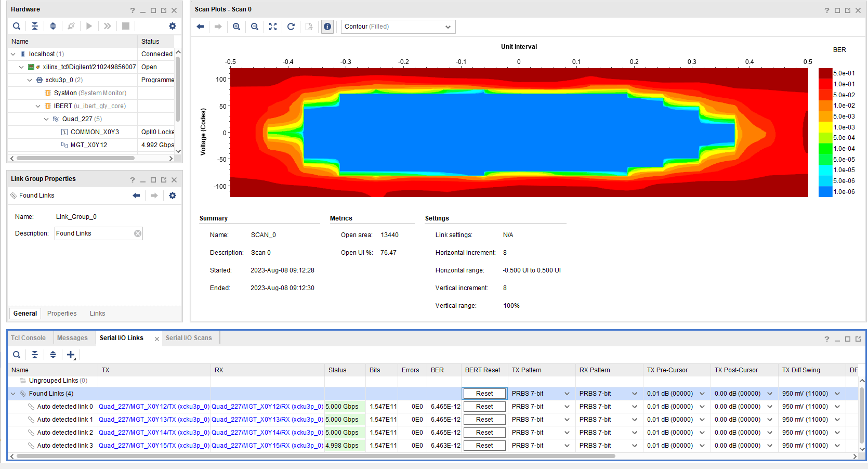Go forward in Link Group Properties
The width and height of the screenshot is (868, 469).
pyautogui.click(x=154, y=196)
